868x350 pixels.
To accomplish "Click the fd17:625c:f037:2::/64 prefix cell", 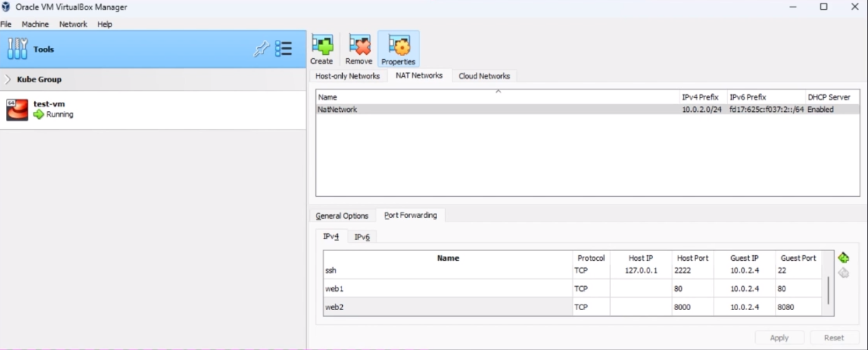I will pyautogui.click(x=766, y=109).
